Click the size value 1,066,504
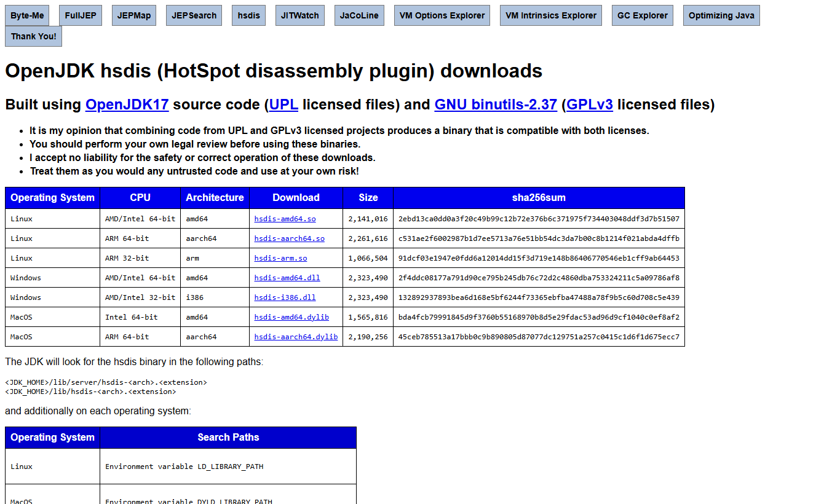The height and width of the screenshot is (504, 840). pyautogui.click(x=368, y=258)
